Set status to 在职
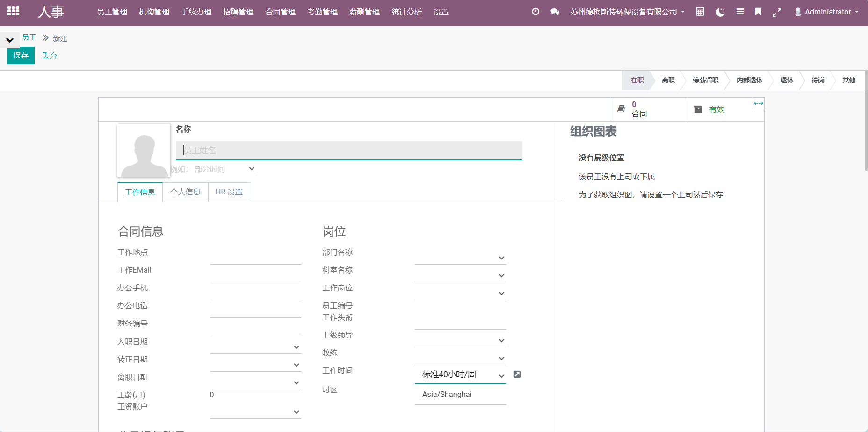 pyautogui.click(x=637, y=80)
